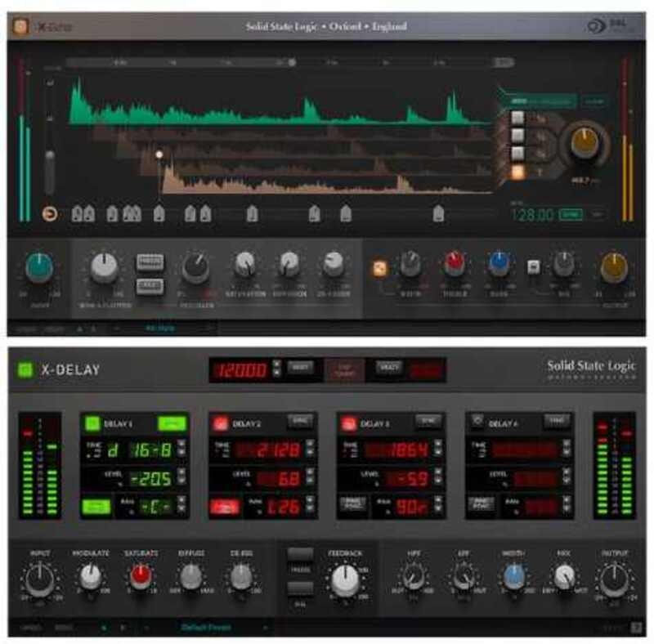654x644 pixels.
Task: Disable the Delay 2 red power icon
Action: point(221,423)
